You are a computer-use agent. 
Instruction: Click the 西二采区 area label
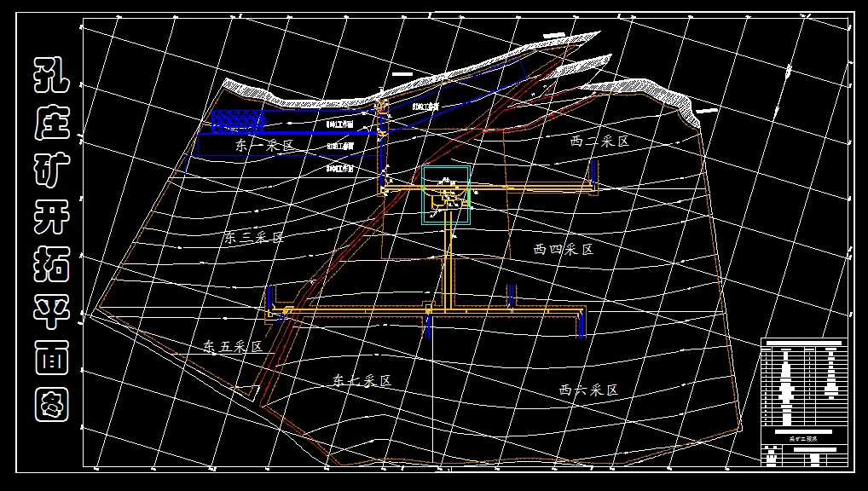click(x=600, y=142)
